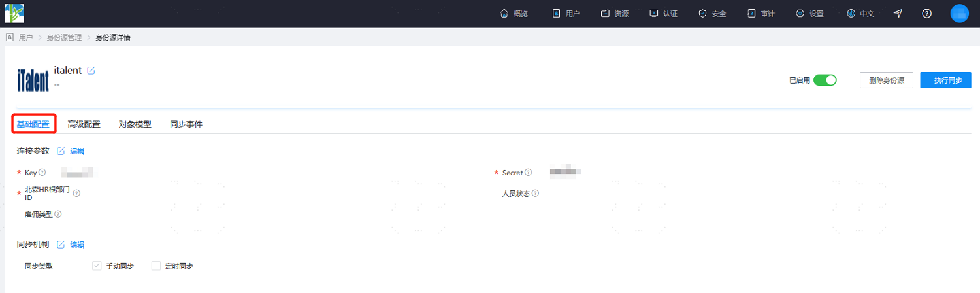Click the masked Secret value
The width and height of the screenshot is (980, 293).
(x=566, y=171)
